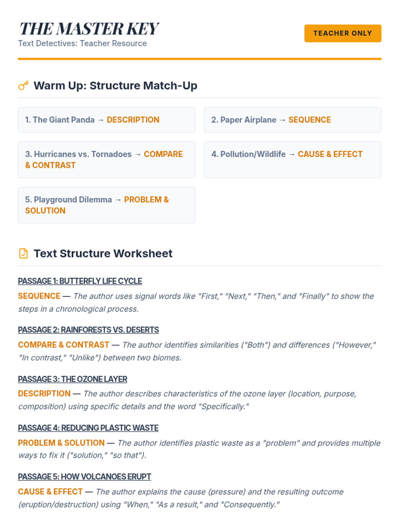Screen dimensions: 399x532
Task: Select The Giant Panda answer card
Action: 106,120
